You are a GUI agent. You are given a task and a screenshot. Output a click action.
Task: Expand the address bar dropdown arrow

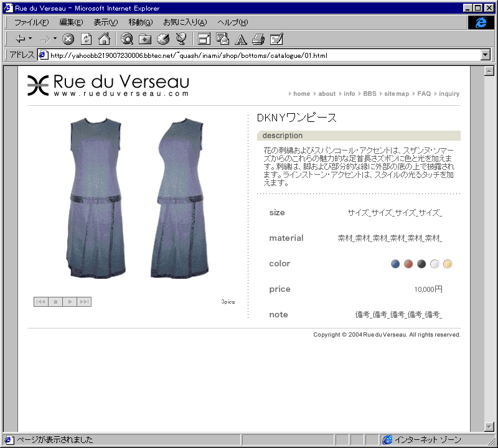[x=485, y=55]
